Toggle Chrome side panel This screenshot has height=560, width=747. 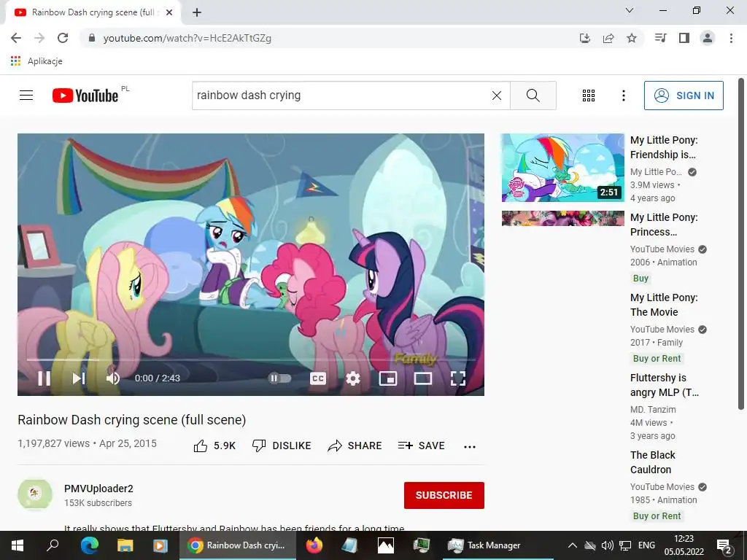pyautogui.click(x=684, y=38)
